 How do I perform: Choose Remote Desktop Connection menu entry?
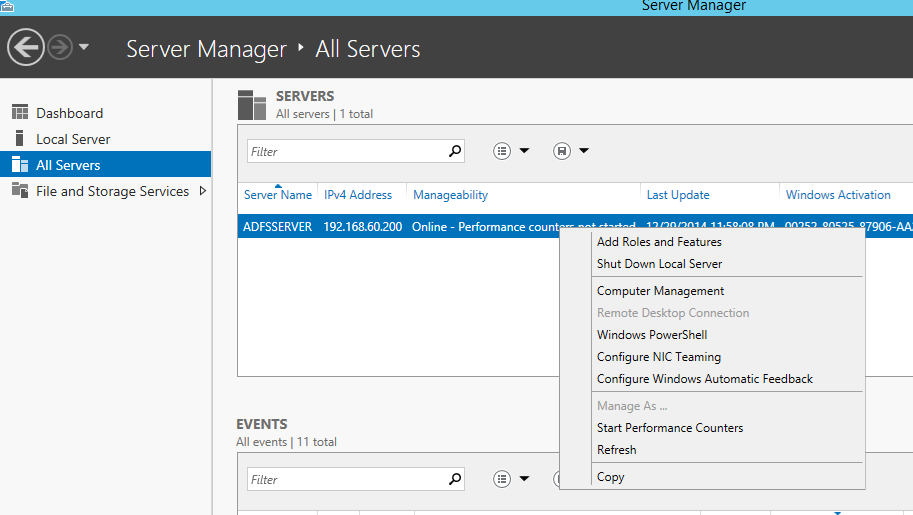click(673, 313)
